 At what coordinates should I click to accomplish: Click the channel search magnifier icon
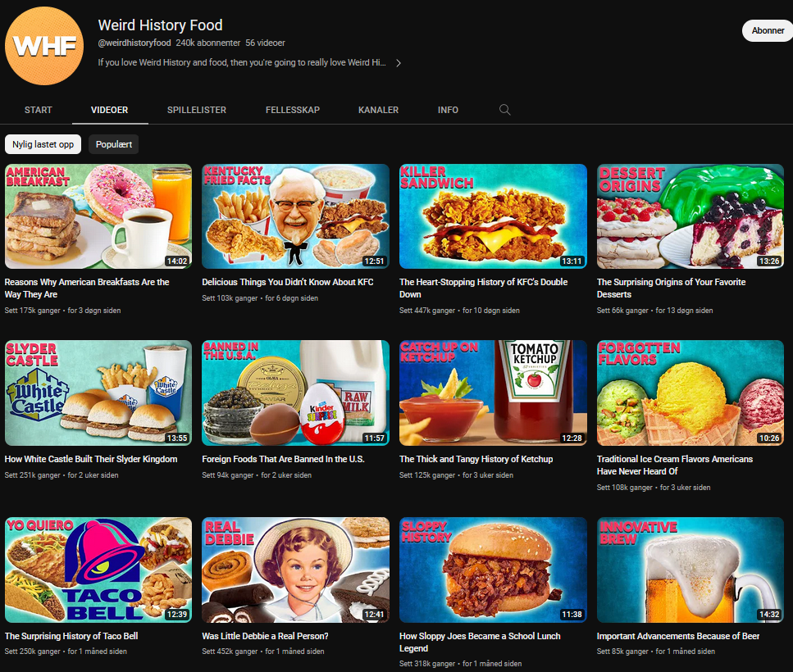click(x=504, y=110)
